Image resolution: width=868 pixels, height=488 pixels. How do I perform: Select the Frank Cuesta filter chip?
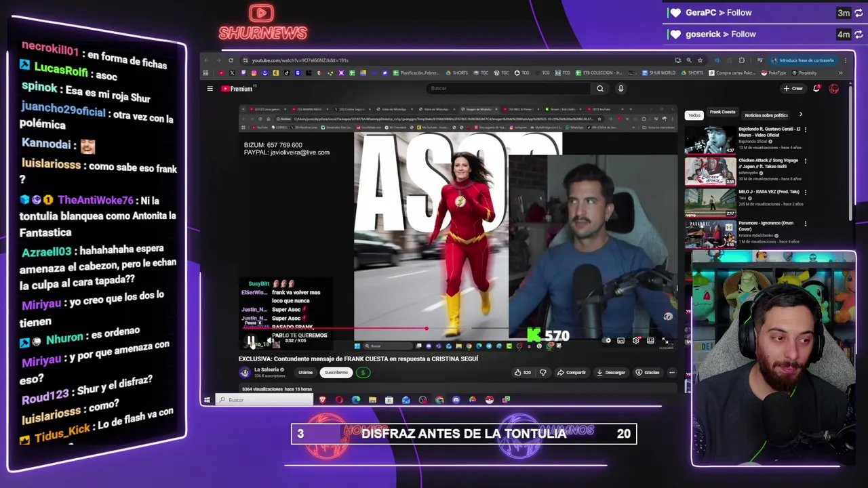tap(722, 113)
